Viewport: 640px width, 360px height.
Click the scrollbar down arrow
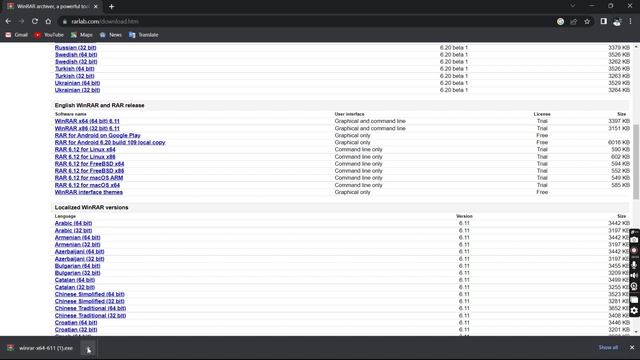pyautogui.click(x=636, y=332)
